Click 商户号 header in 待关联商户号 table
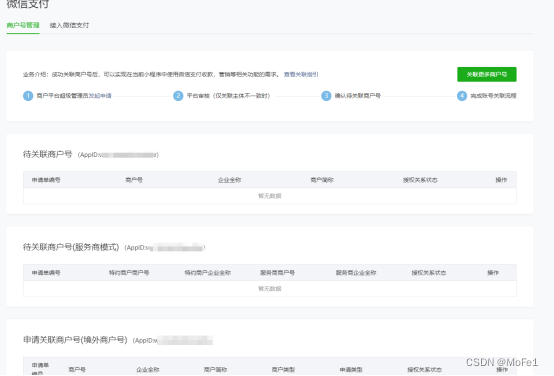Image resolution: width=554 pixels, height=376 pixels. click(134, 180)
